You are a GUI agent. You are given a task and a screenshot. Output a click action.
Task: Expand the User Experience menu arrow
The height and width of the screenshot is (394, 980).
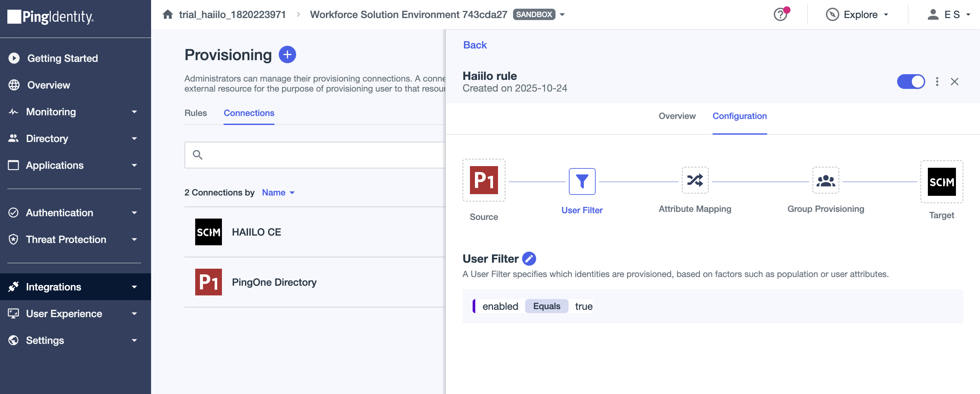coord(134,313)
